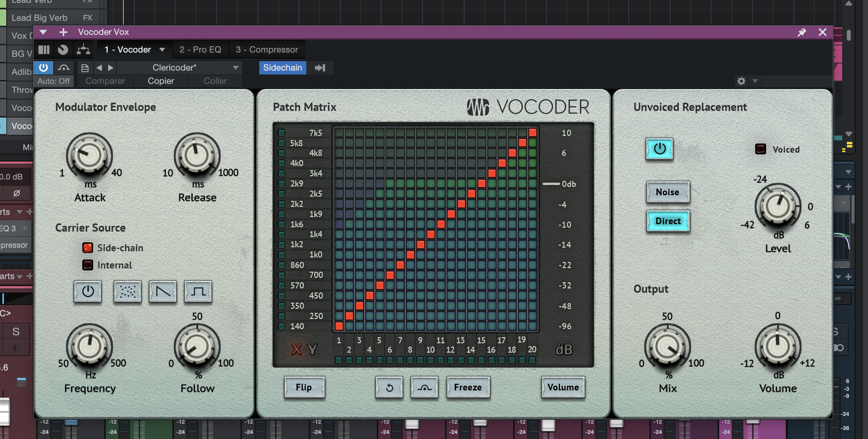Click the Y axis label in matrix
868x439 pixels.
point(312,349)
